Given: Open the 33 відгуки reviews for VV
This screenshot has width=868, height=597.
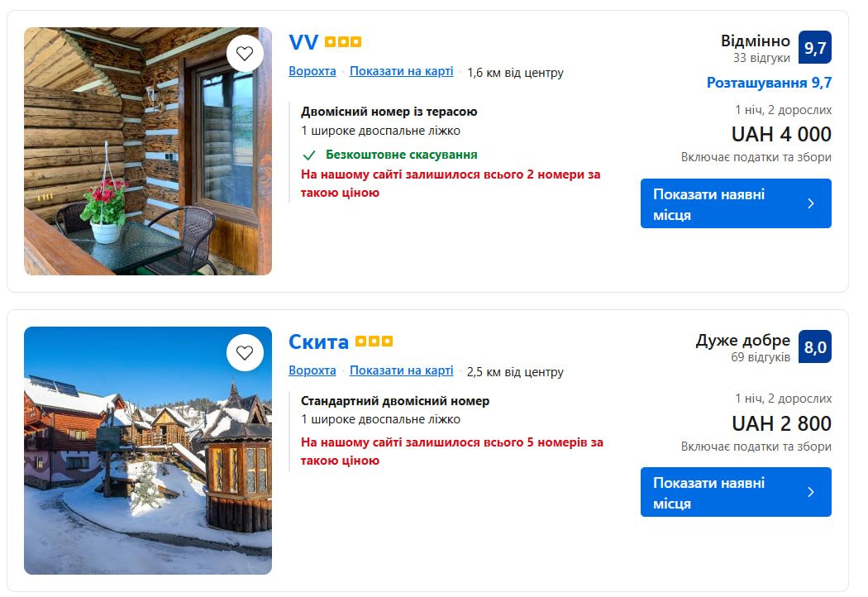Looking at the screenshot, I should point(761,58).
